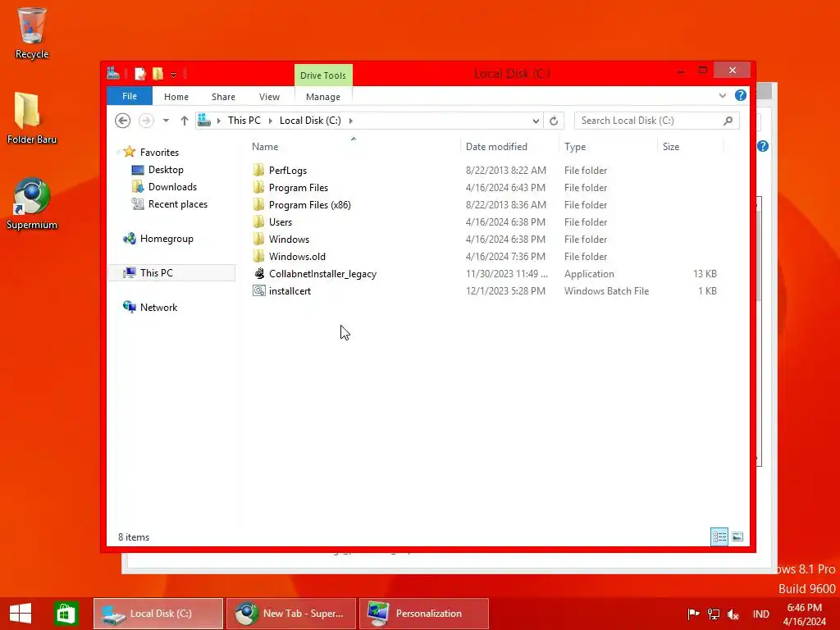Click the IND input language indicator

coord(760,614)
